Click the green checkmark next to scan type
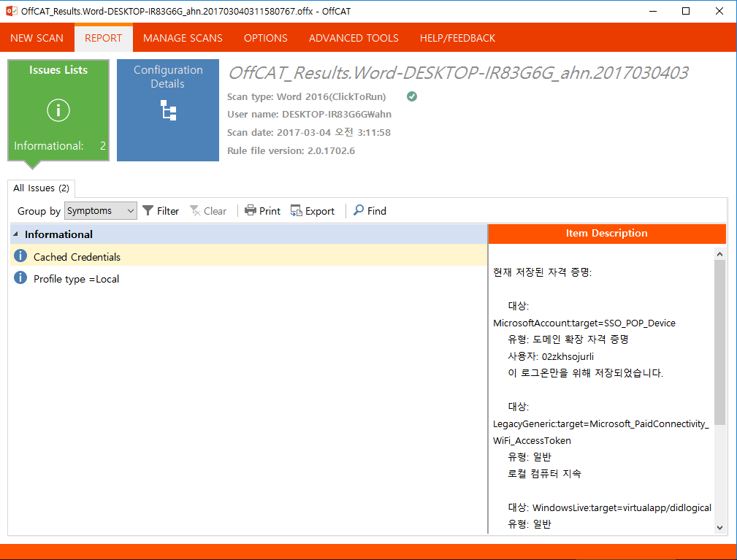 412,96
